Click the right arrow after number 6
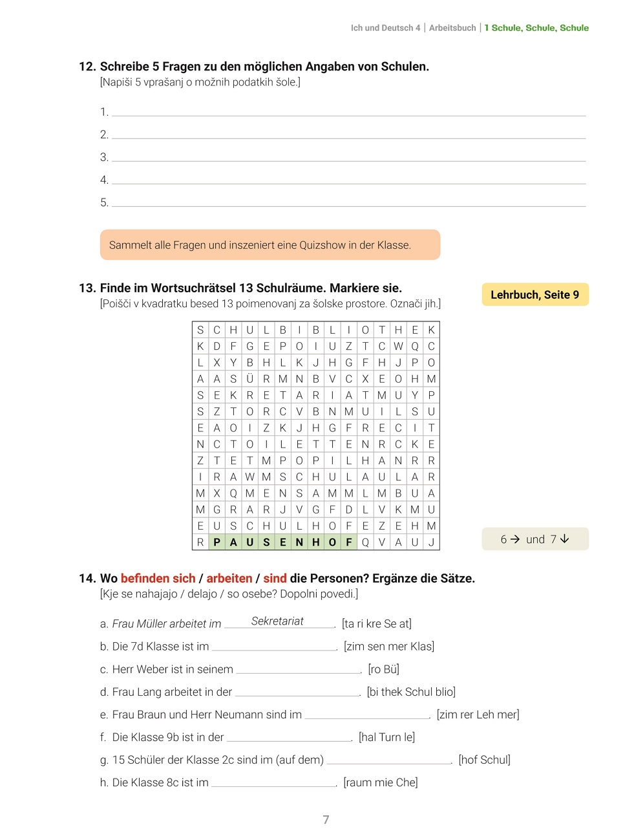 click(x=515, y=539)
